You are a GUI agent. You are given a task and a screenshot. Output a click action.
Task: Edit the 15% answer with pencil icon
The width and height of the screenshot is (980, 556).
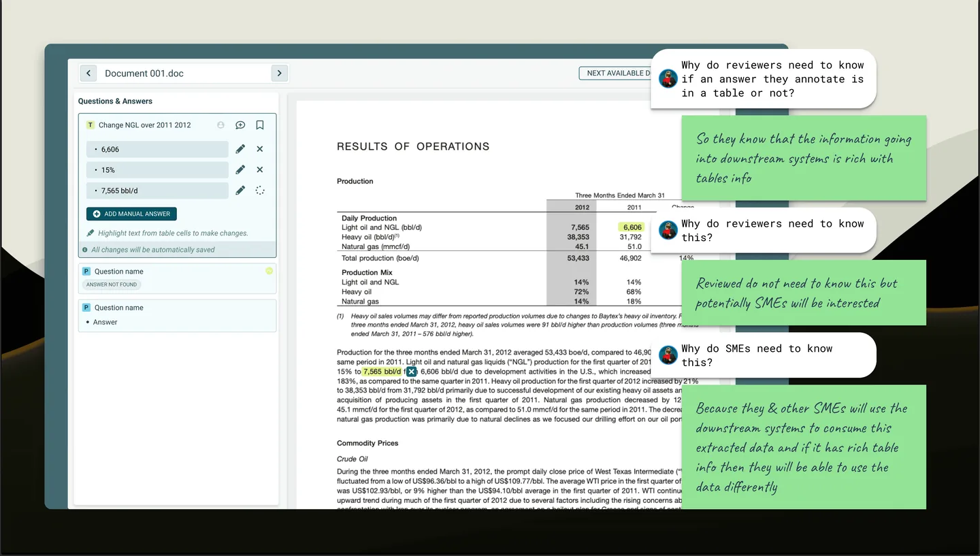[x=240, y=170]
